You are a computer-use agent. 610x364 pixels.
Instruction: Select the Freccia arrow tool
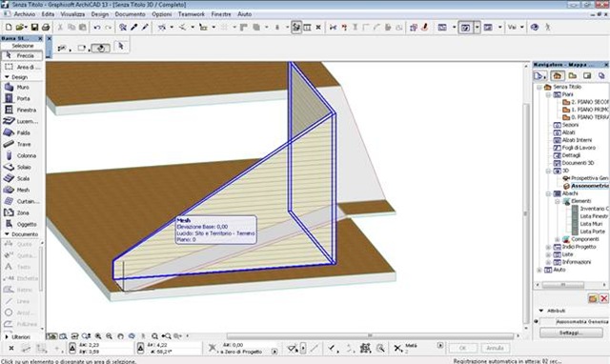pos(22,55)
